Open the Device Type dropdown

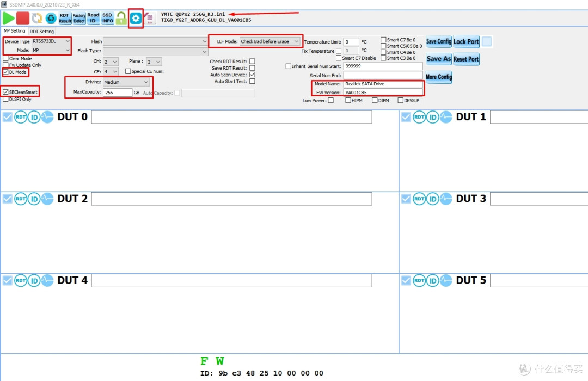(51, 41)
